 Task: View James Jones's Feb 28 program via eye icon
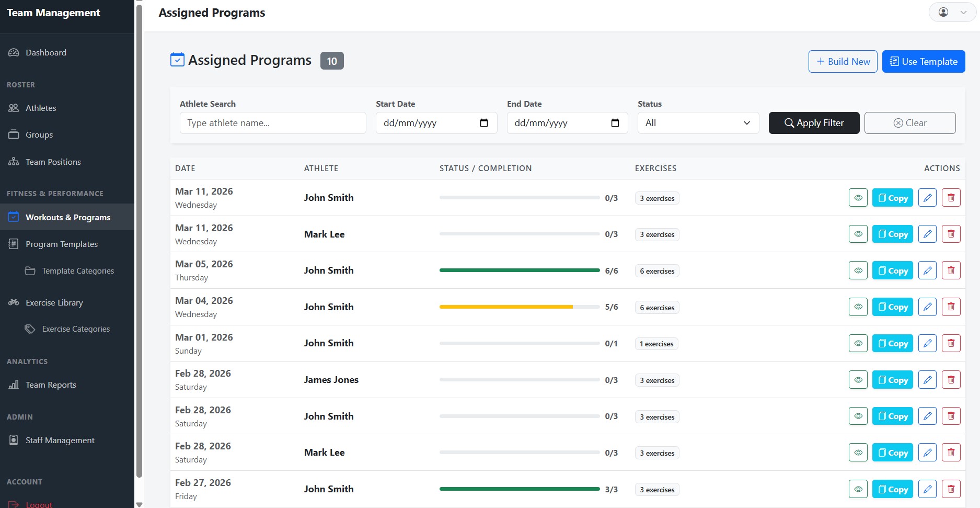[858, 380]
